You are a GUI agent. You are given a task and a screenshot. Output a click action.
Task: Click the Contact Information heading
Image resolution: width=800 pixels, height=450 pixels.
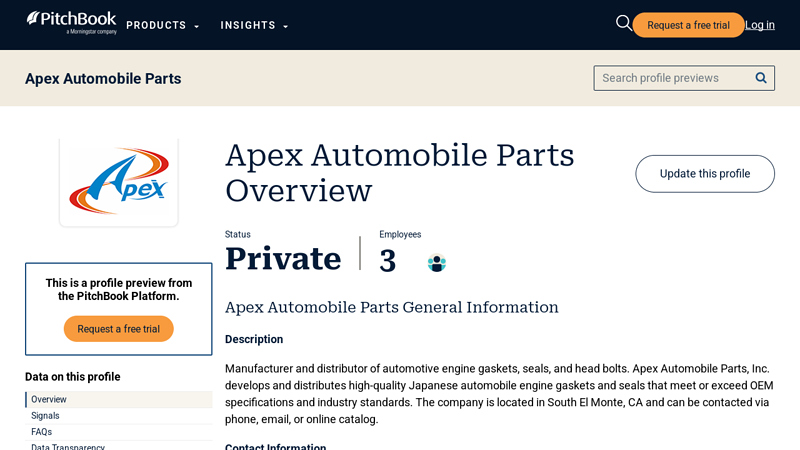coord(276,446)
